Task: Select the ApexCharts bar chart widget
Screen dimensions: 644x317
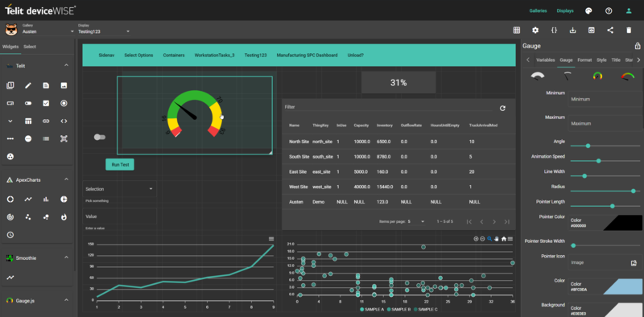Action: point(46,200)
